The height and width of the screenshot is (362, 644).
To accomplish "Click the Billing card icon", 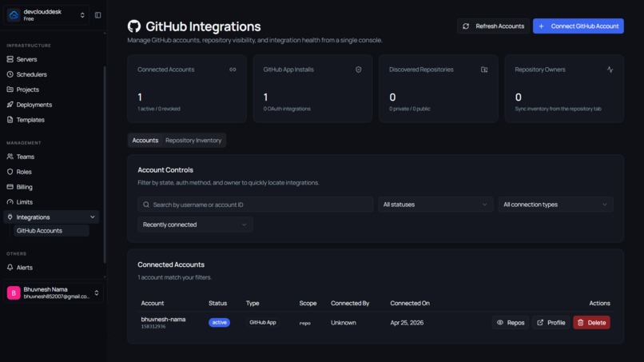I will [x=10, y=187].
